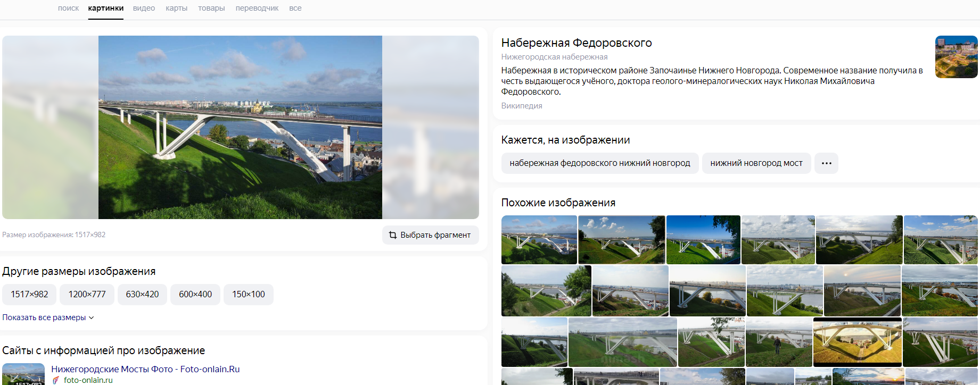Expand Показать все размеры
The image size is (980, 385).
coord(48,317)
